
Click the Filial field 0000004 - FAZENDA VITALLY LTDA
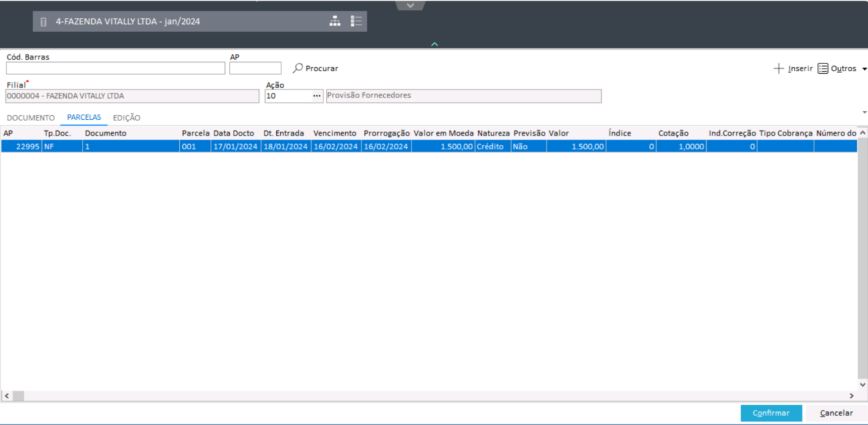point(132,96)
